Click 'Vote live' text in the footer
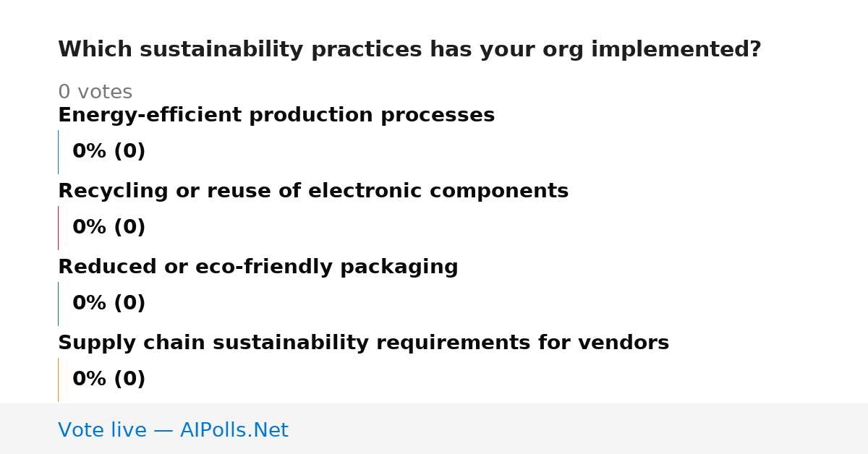 click(x=102, y=430)
